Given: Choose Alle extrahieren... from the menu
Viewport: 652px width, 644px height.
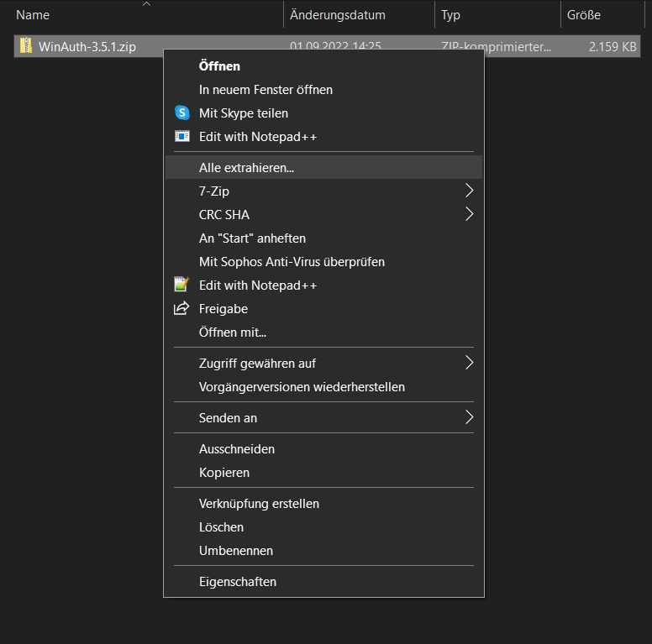Looking at the screenshot, I should point(246,167).
